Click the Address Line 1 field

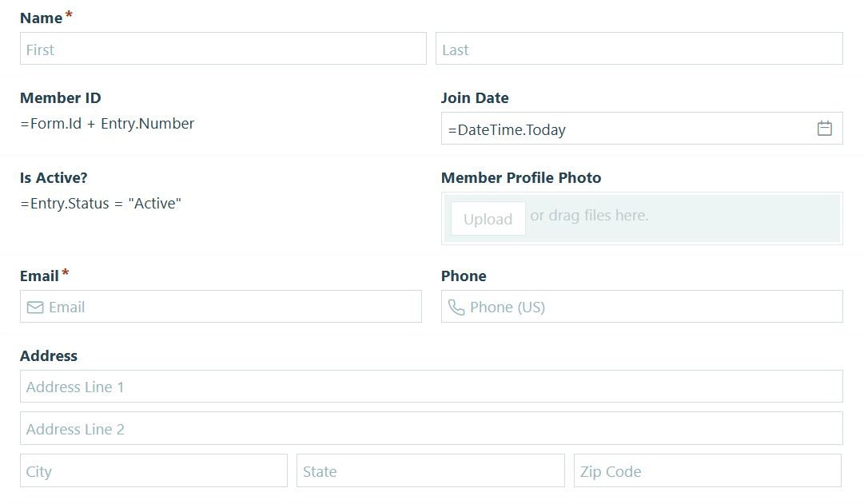[432, 386]
